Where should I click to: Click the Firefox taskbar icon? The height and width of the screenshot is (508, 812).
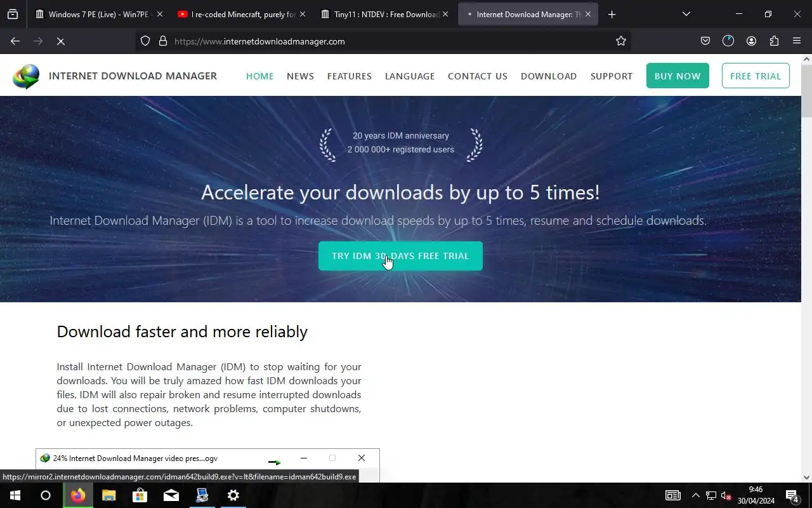coord(78,495)
